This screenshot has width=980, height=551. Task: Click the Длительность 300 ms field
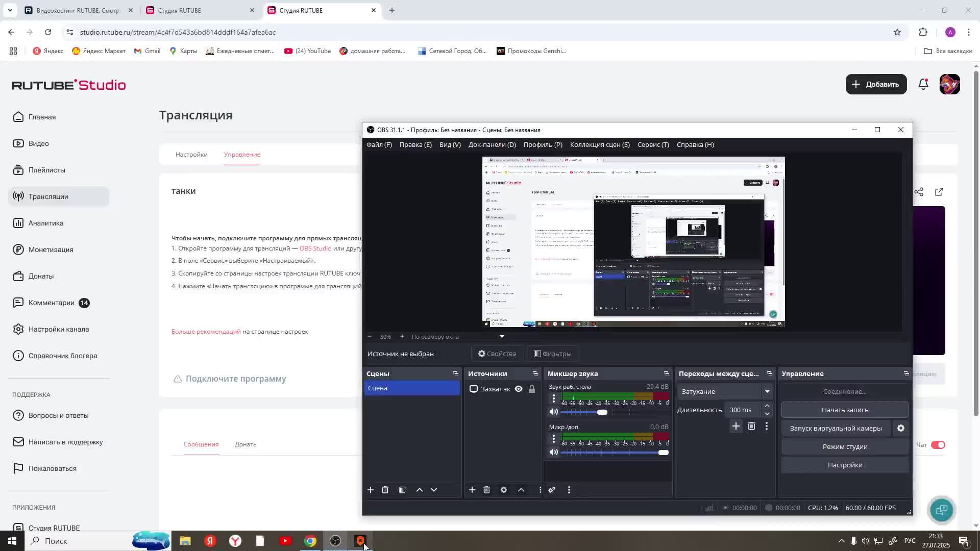click(744, 410)
